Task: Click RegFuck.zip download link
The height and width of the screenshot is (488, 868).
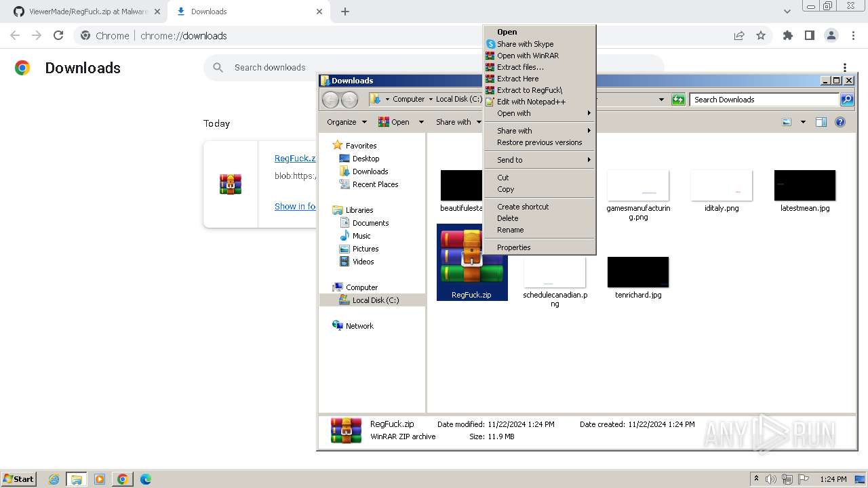Action: tap(295, 158)
